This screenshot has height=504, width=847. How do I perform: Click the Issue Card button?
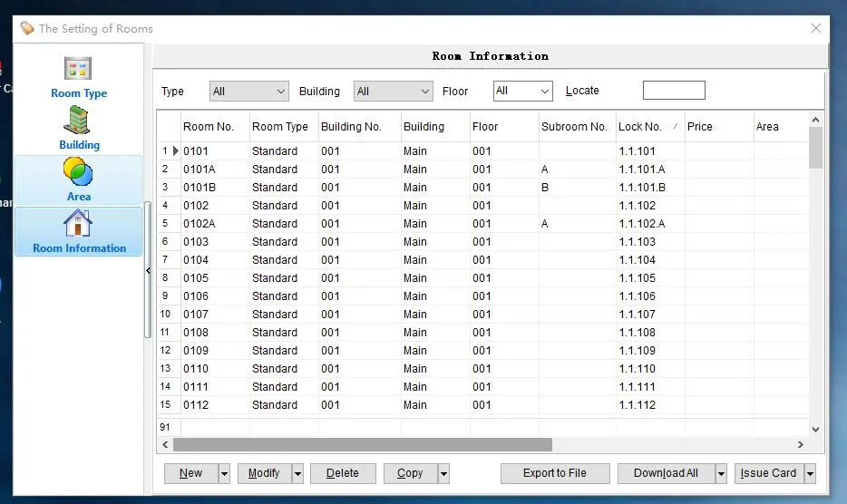click(768, 473)
